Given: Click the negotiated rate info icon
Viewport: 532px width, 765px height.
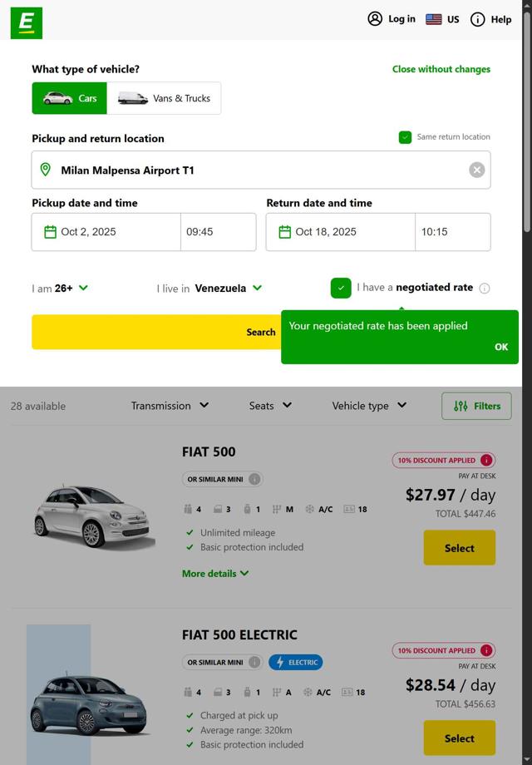Looking at the screenshot, I should (x=485, y=288).
